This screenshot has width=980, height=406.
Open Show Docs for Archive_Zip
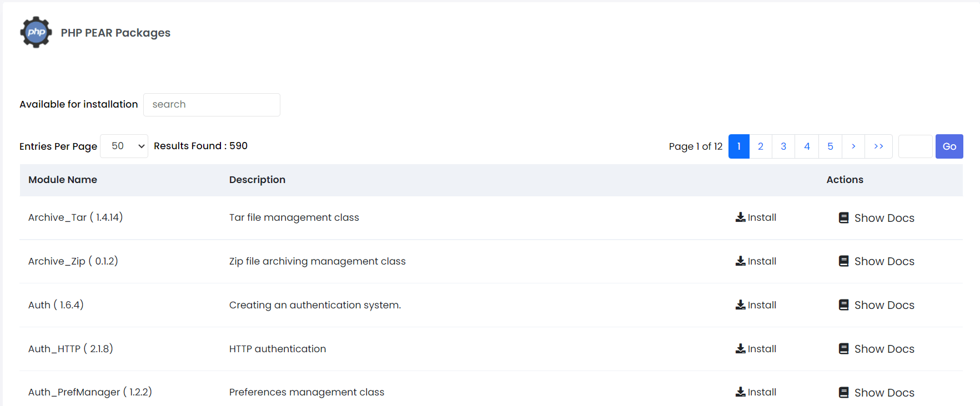coord(884,261)
